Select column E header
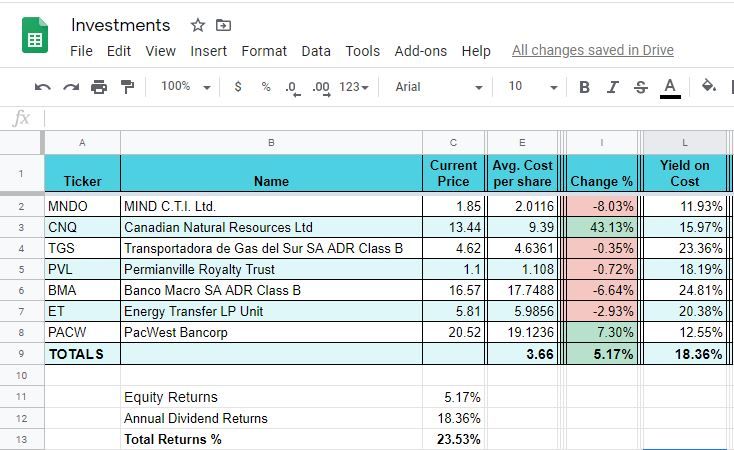Image resolution: width=734 pixels, height=450 pixels. (522, 143)
